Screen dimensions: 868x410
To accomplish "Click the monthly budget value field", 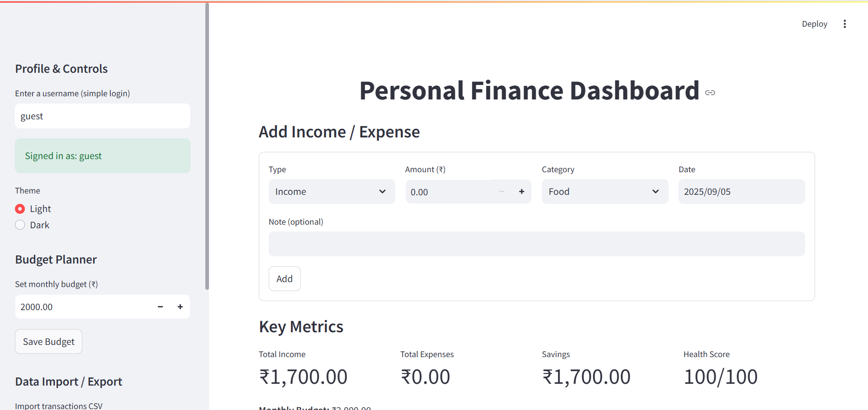I will point(83,307).
